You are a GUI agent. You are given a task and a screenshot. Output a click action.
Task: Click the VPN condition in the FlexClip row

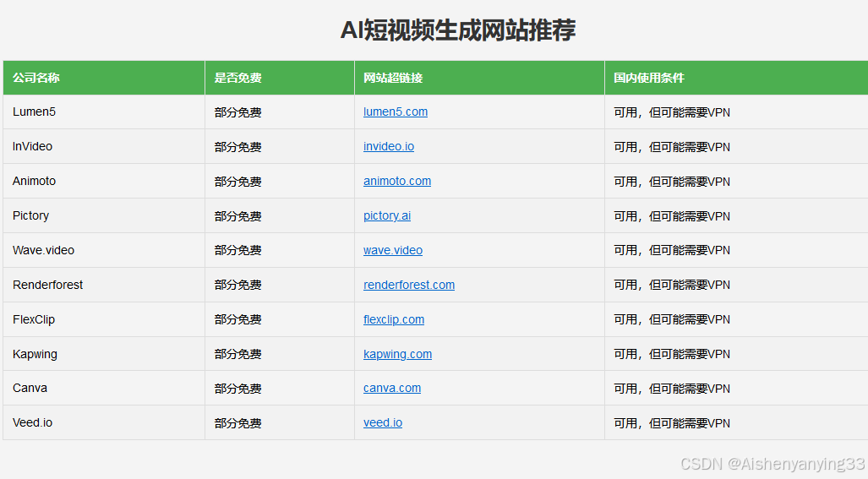[672, 319]
